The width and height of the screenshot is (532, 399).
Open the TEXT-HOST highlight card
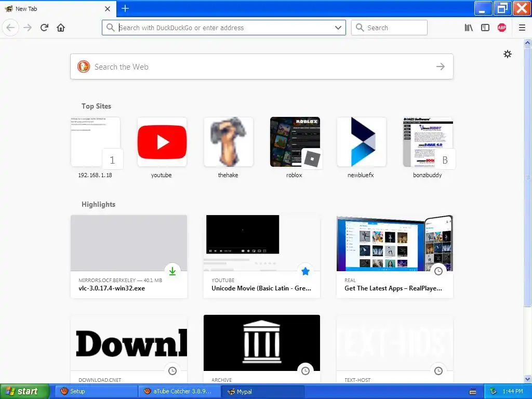coord(395,349)
